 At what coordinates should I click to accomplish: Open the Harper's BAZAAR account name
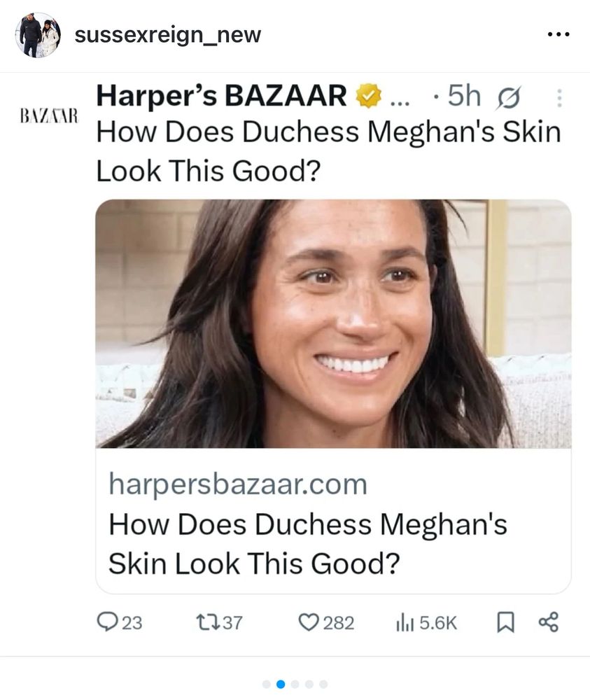tap(221, 97)
